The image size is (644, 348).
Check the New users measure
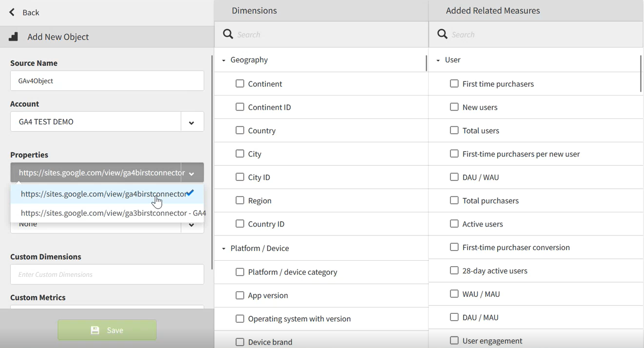[x=454, y=107]
